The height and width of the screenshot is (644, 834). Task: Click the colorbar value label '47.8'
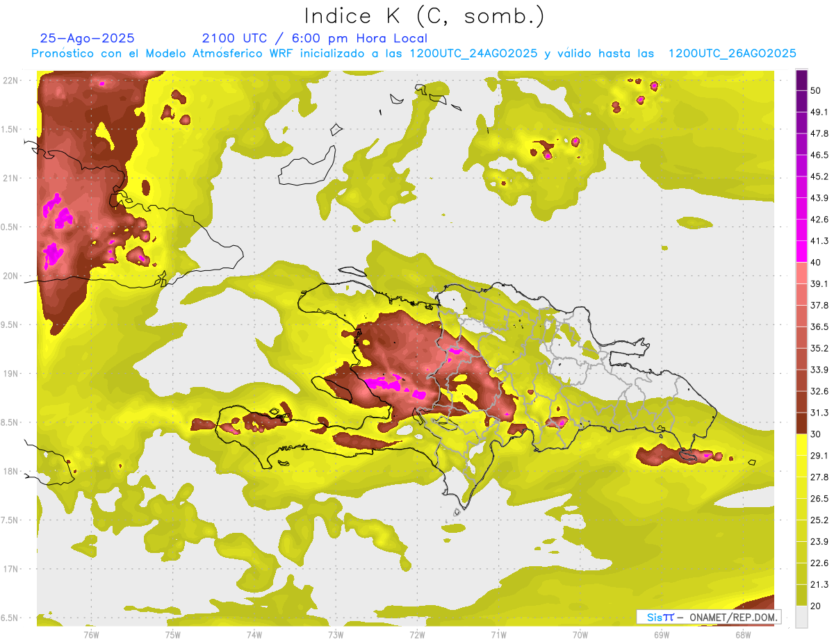(x=819, y=133)
